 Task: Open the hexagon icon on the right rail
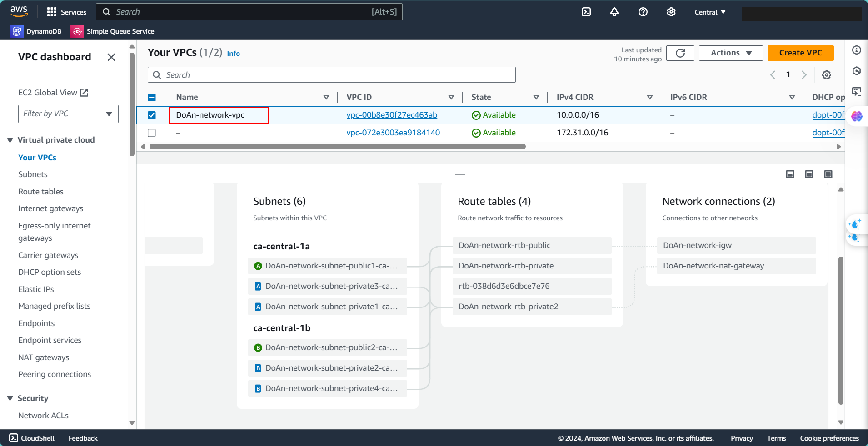pyautogui.click(x=857, y=71)
